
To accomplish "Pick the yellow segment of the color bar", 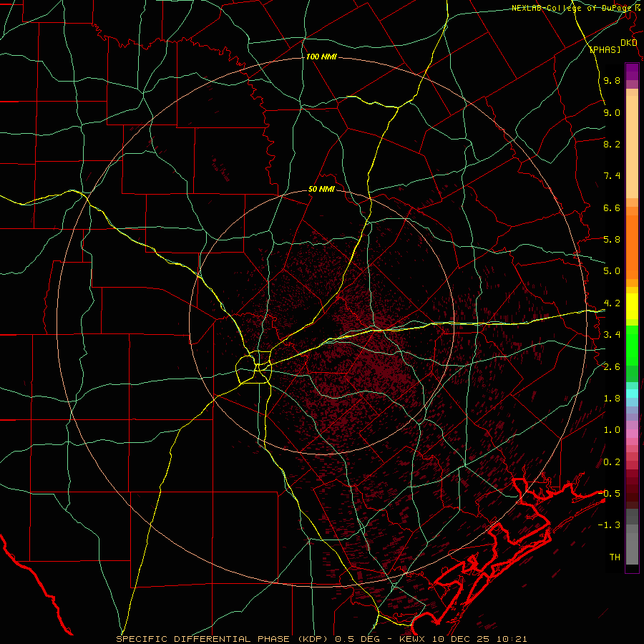I will click(632, 306).
